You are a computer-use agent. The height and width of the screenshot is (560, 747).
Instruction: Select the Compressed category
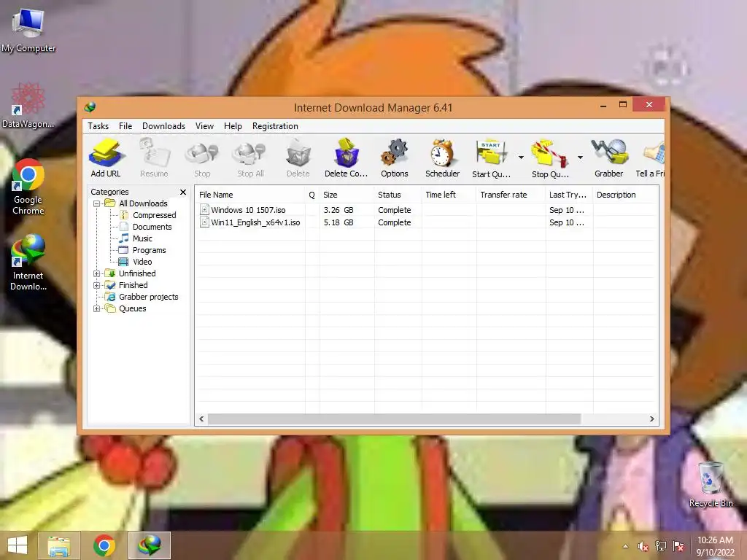pyautogui.click(x=155, y=215)
